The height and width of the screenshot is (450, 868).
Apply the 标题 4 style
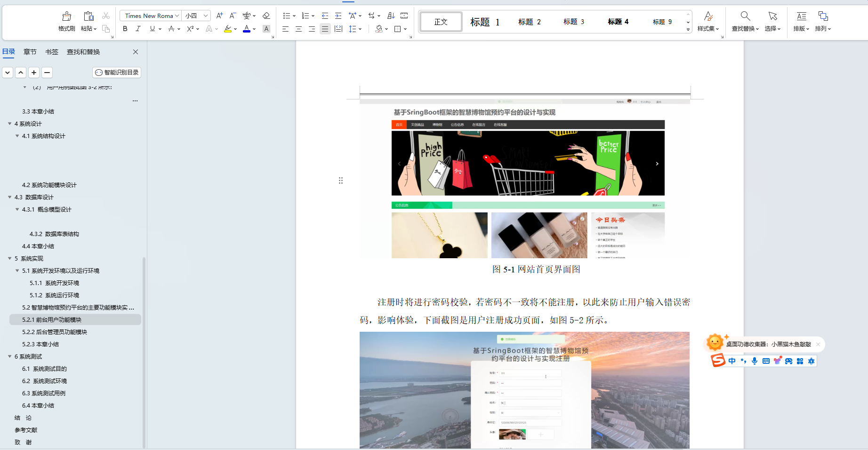point(618,22)
